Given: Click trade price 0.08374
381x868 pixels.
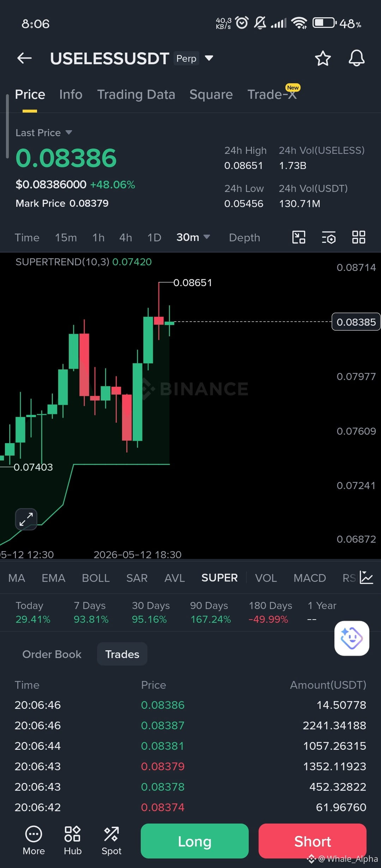Looking at the screenshot, I should tap(163, 807).
